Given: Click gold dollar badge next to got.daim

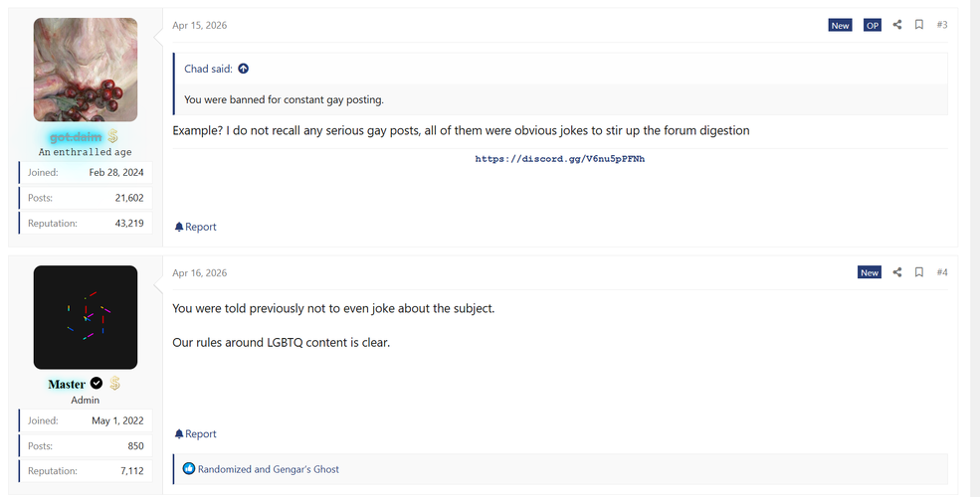Looking at the screenshot, I should coord(112,135).
